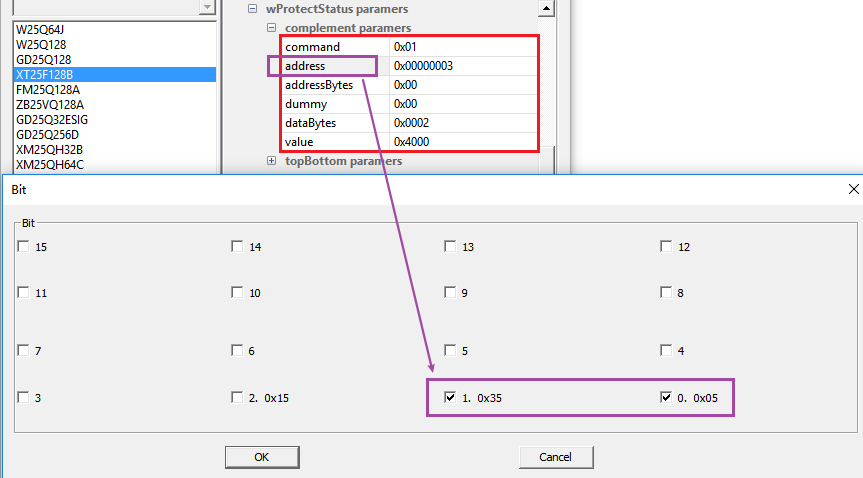Check the bit 2 0x15 checkbox
863x478 pixels.
pyautogui.click(x=237, y=398)
